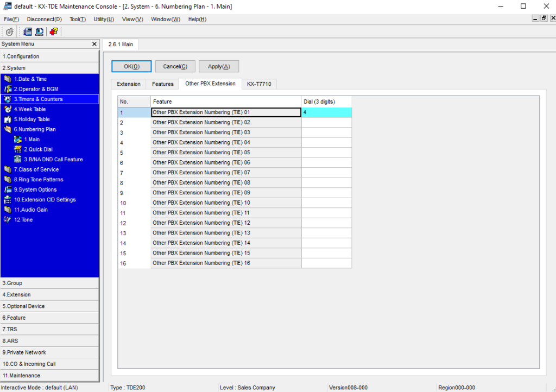
Task: Expand the 8.ARS section
Action: point(49,341)
